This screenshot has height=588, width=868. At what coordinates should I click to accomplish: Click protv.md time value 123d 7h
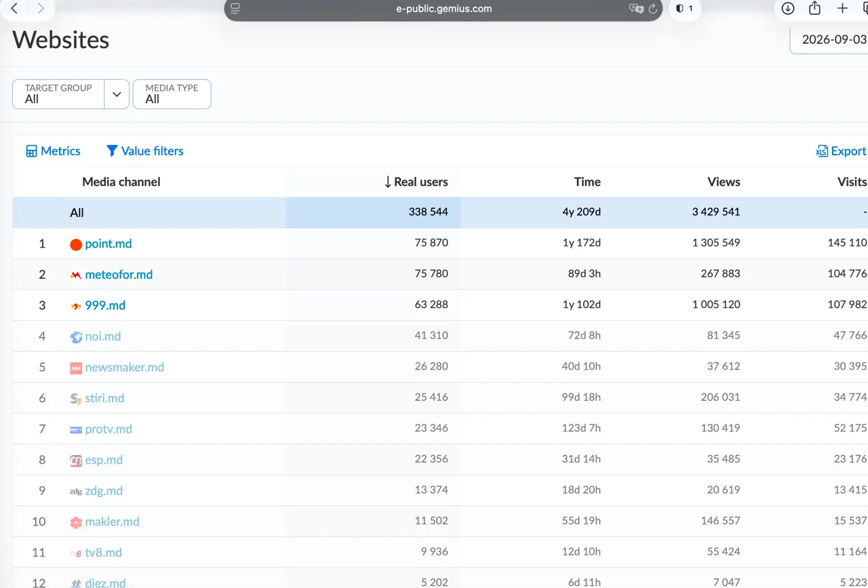pyautogui.click(x=581, y=428)
